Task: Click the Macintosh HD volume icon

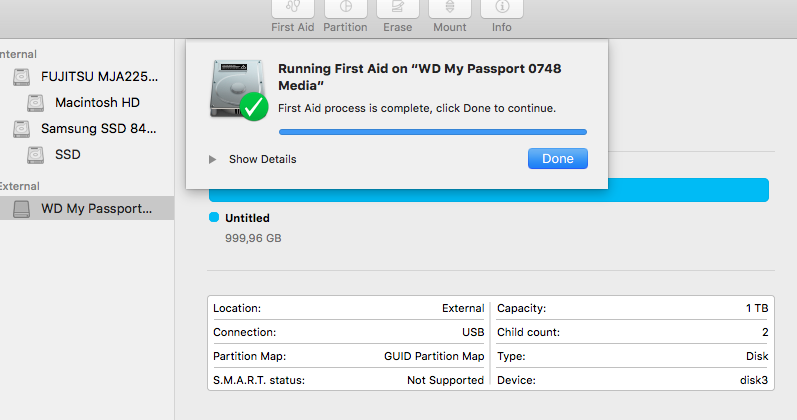Action: click(x=35, y=102)
